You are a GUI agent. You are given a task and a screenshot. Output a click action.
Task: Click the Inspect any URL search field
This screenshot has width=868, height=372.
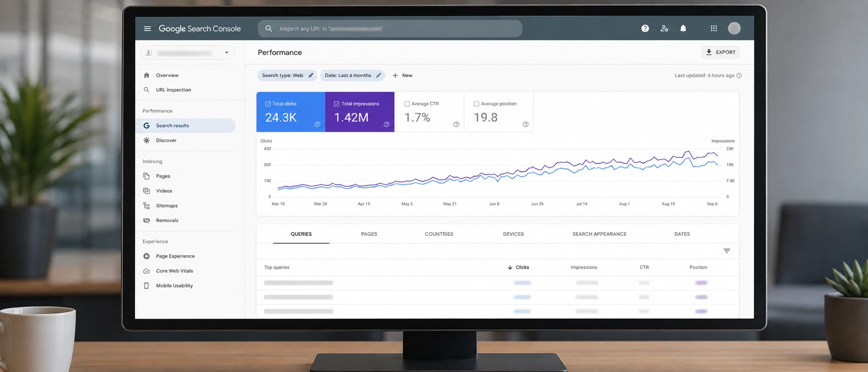tap(390, 29)
